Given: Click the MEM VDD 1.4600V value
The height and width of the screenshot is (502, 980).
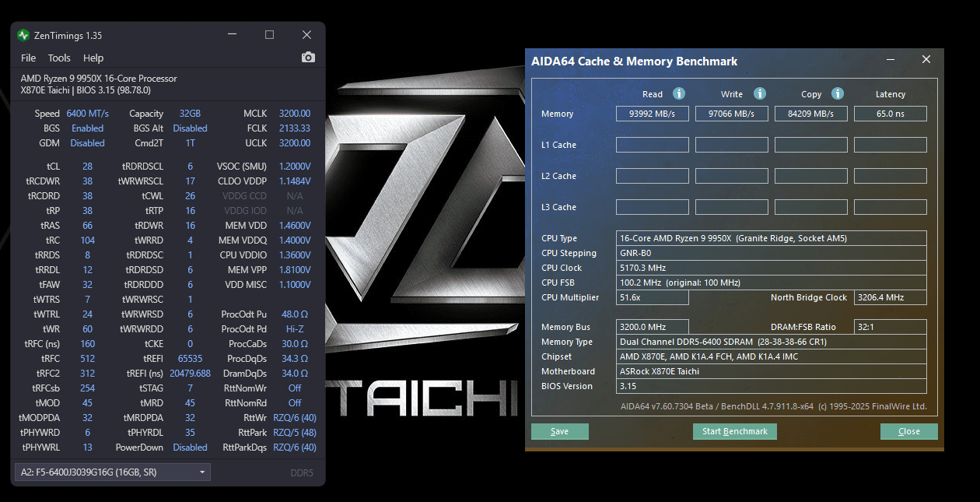Looking at the screenshot, I should (x=294, y=226).
